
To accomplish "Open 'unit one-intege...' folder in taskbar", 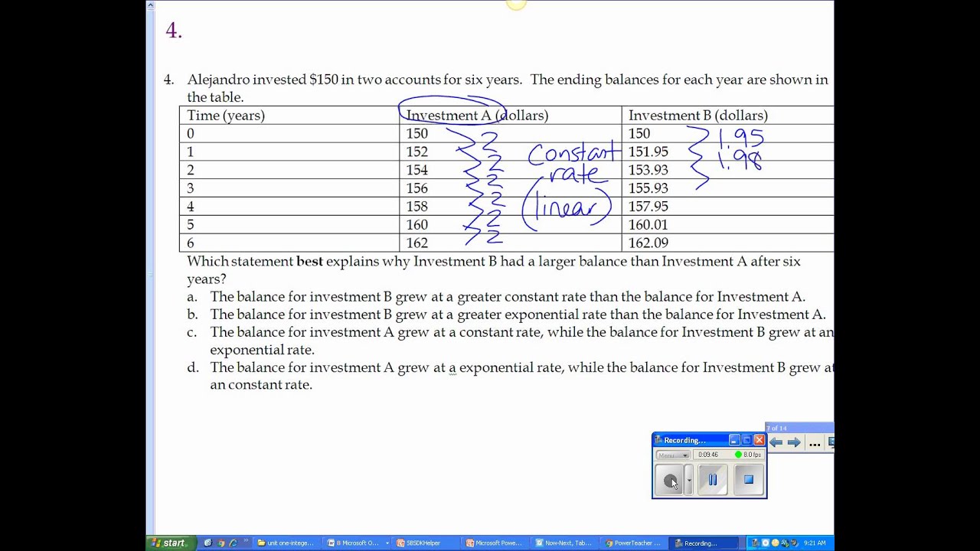I will tap(286, 543).
